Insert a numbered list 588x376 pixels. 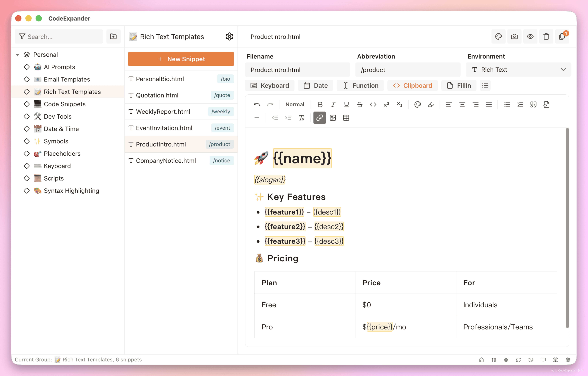pos(520,104)
